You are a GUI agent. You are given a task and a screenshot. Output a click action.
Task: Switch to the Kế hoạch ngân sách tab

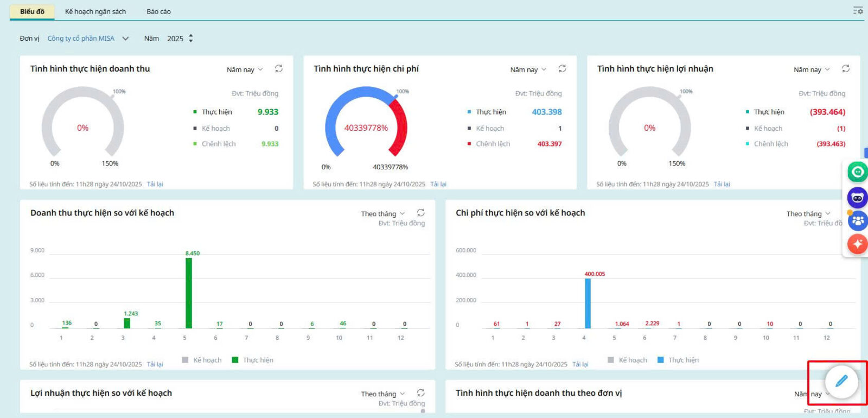point(95,11)
